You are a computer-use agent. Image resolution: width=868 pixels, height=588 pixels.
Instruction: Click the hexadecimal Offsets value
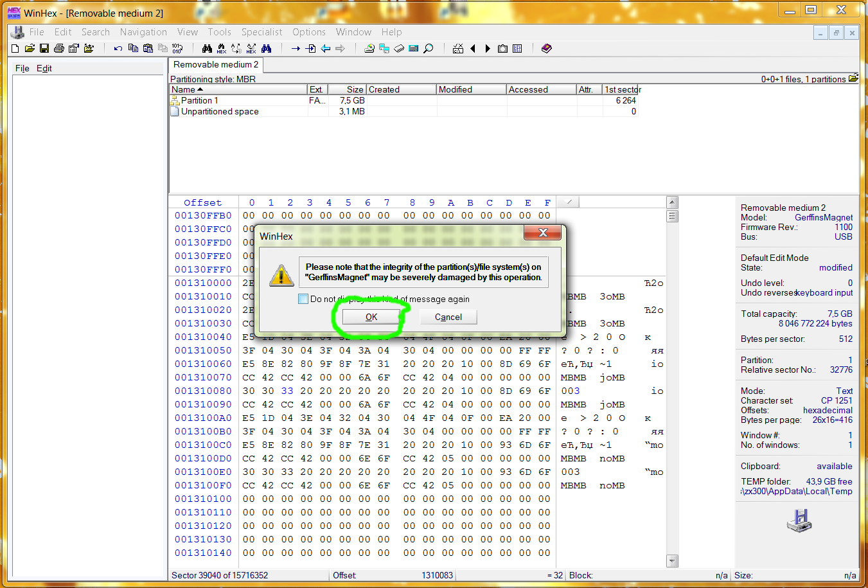(x=828, y=410)
